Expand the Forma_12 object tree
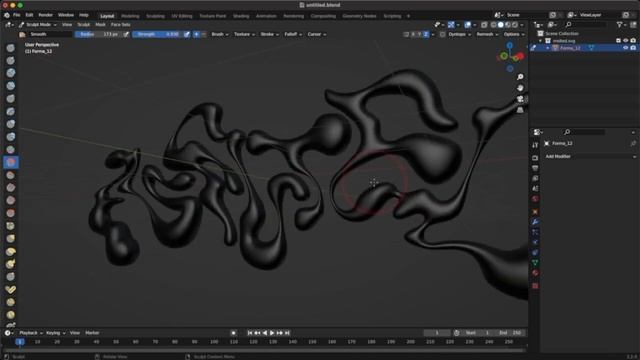Screen dimensions: 640x360 [x=548, y=48]
